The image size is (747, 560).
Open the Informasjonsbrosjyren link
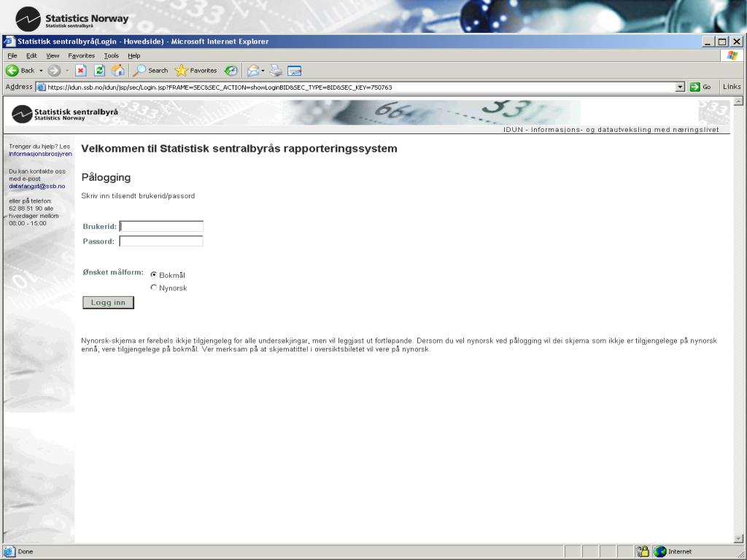(41, 154)
